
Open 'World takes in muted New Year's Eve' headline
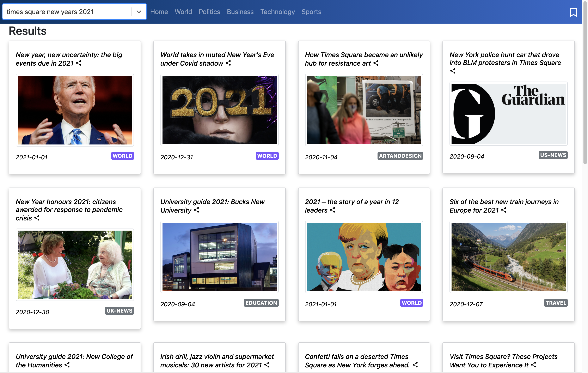217,59
